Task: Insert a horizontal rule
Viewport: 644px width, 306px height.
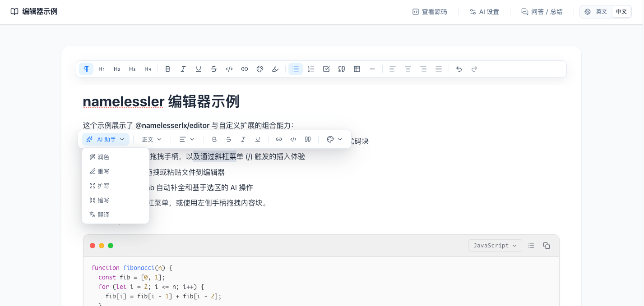Action: pos(372,69)
